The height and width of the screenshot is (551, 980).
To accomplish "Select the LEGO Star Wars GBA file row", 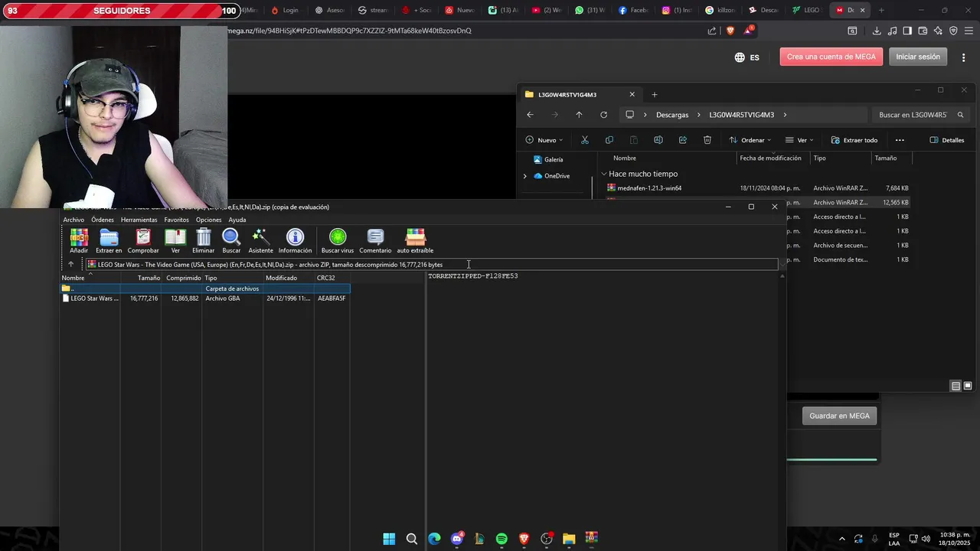I will pos(205,298).
